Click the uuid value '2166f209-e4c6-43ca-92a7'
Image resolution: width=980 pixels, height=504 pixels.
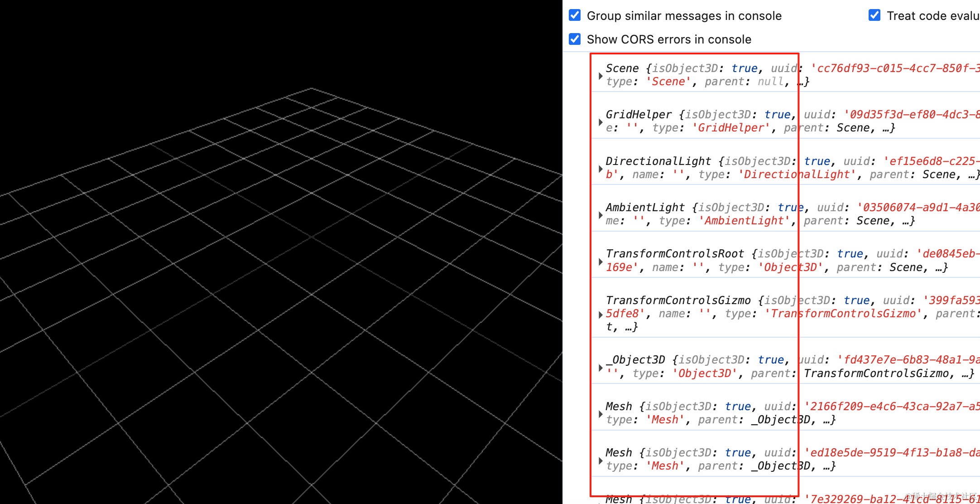(x=892, y=407)
